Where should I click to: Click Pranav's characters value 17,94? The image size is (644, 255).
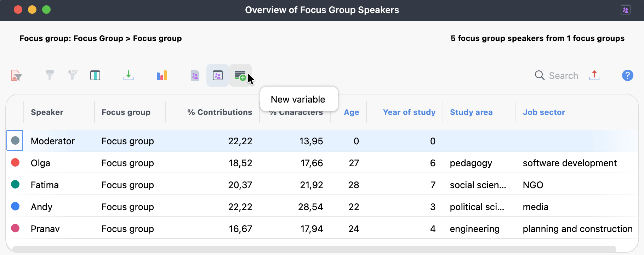point(312,229)
